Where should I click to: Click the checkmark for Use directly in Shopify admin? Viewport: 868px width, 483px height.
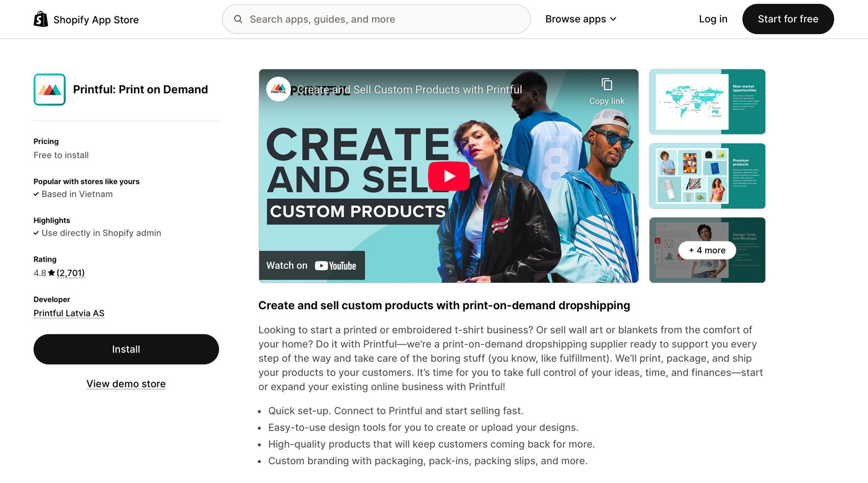click(x=36, y=233)
